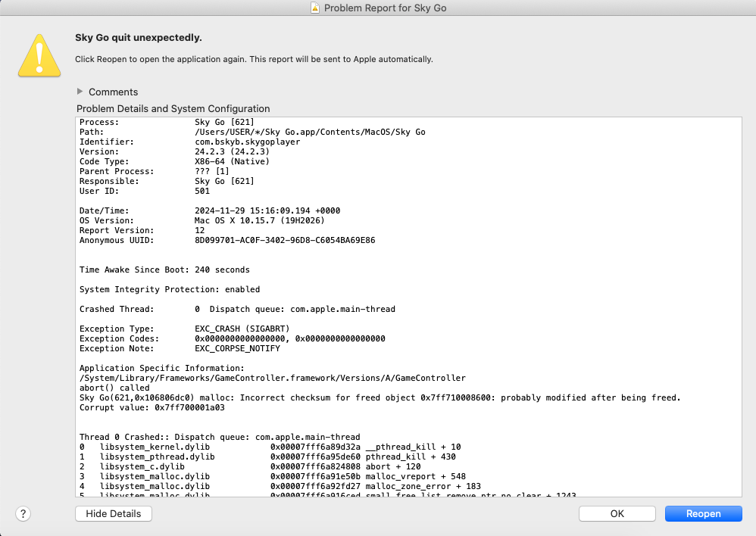Click exception type 'EXC_CRASH (SIGABRT)'
The image size is (756, 536).
(242, 329)
